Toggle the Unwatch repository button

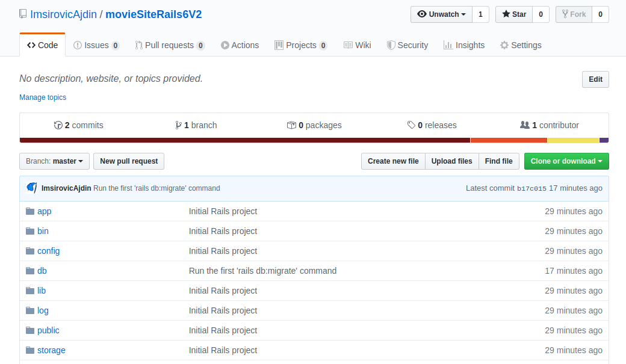pyautogui.click(x=441, y=14)
